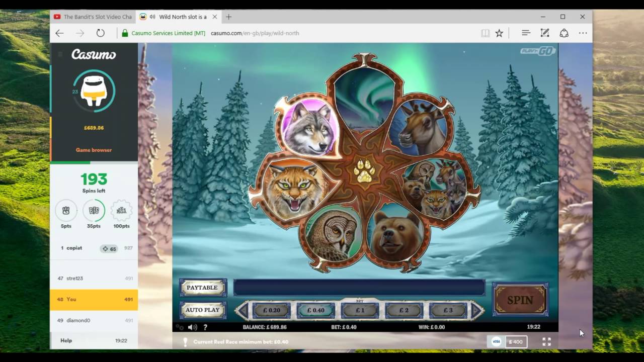This screenshot has width=644, height=362.
Task: Open the Casumo avatar level ring
Action: click(x=94, y=91)
